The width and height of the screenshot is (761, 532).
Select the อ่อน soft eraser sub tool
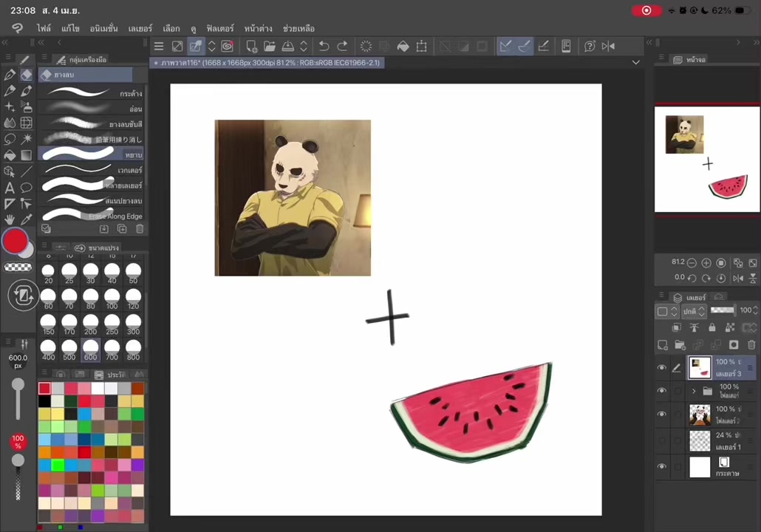pos(91,108)
